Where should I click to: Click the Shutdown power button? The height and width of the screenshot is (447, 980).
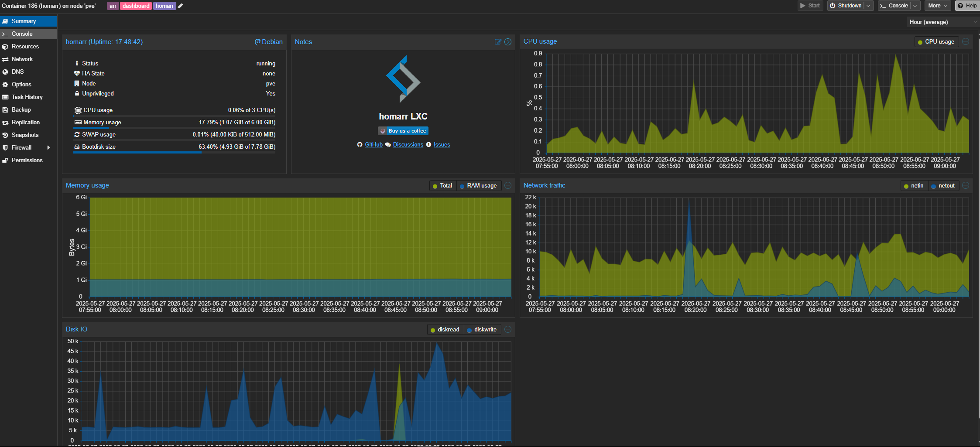point(845,6)
